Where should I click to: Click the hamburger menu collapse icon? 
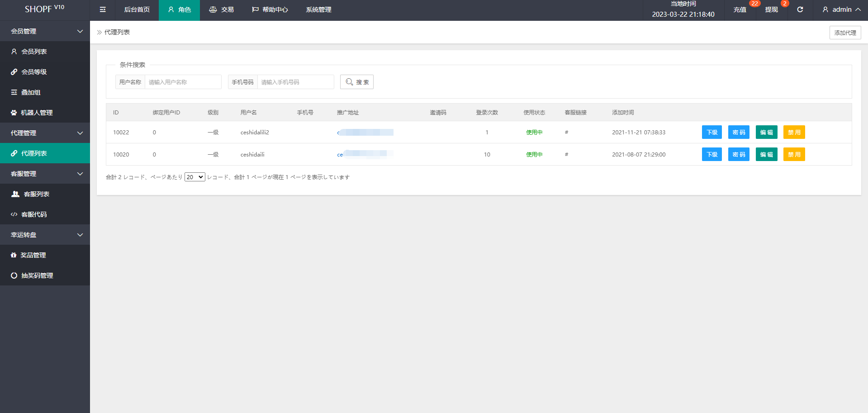103,9
